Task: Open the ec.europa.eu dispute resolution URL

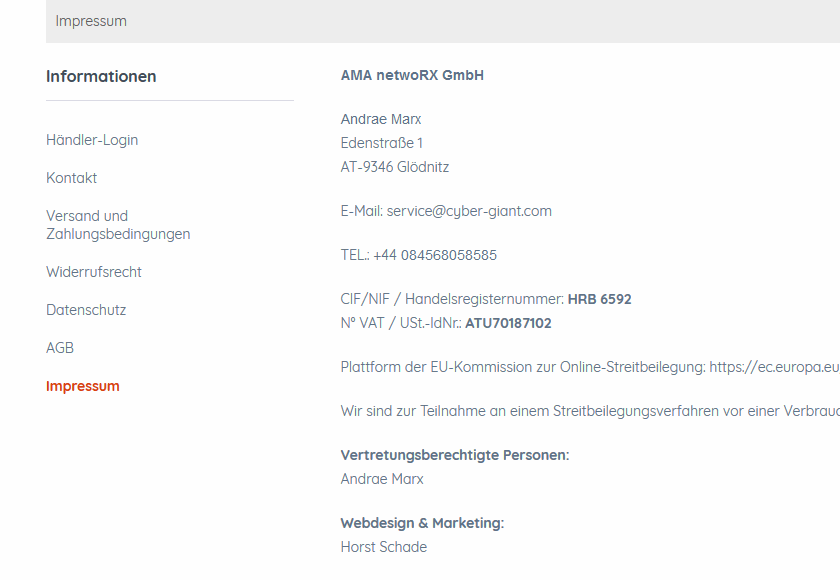Action: [x=775, y=367]
